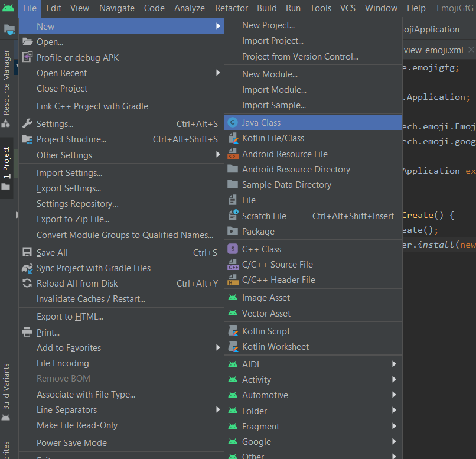Expand the Other Settings submenu arrow
This screenshot has height=459, width=476.
coord(218,155)
